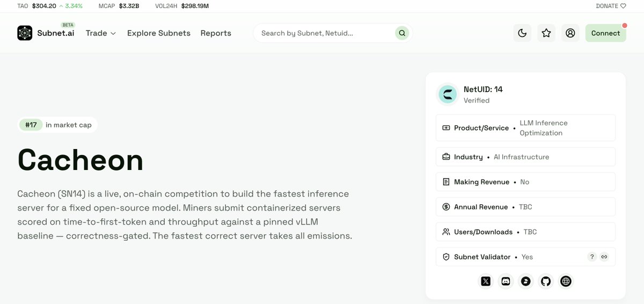
Task: Click the VOL24H $298.19M value
Action: pos(195,6)
